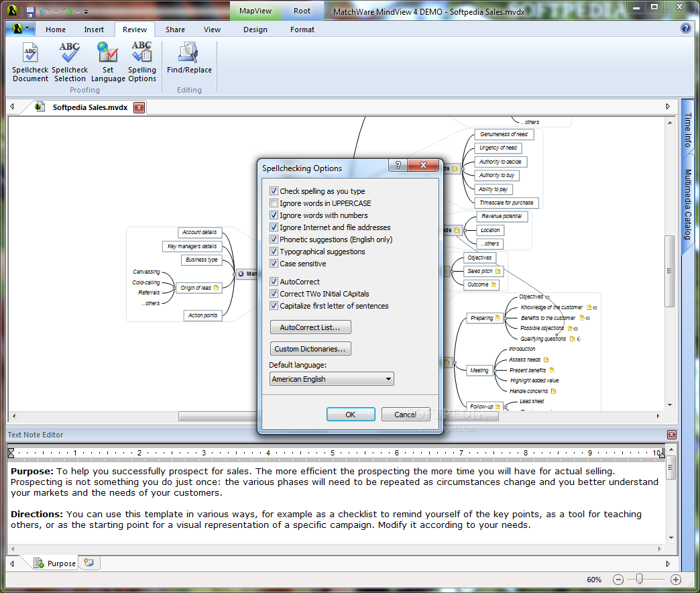Toggle Case sensitive checkbox
Screen dimensions: 700x593
pos(274,263)
